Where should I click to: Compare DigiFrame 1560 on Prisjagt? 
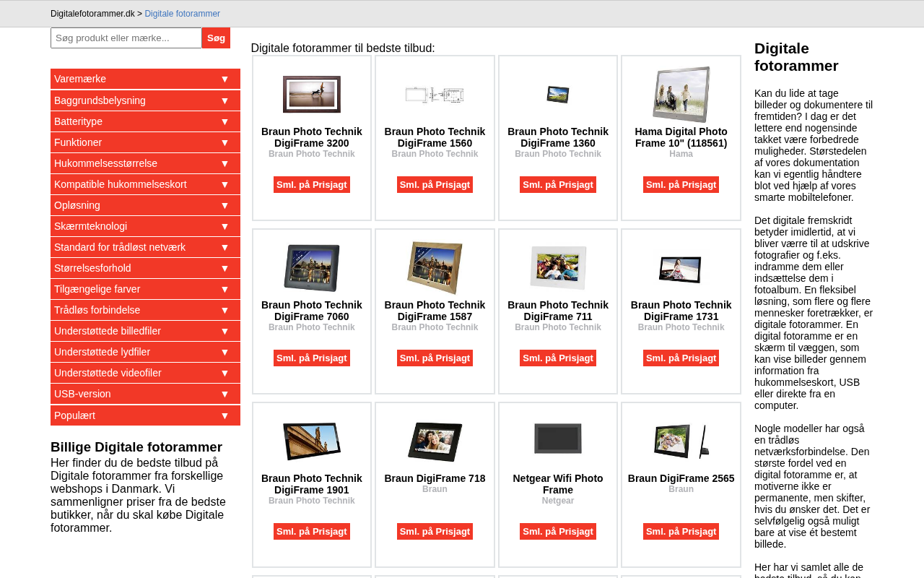(x=435, y=185)
